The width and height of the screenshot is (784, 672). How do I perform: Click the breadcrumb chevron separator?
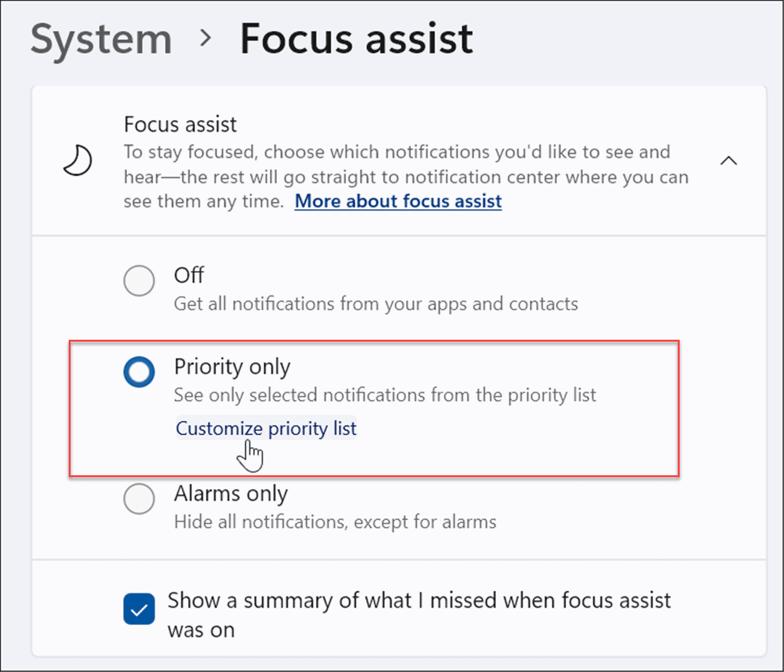pyautogui.click(x=206, y=39)
